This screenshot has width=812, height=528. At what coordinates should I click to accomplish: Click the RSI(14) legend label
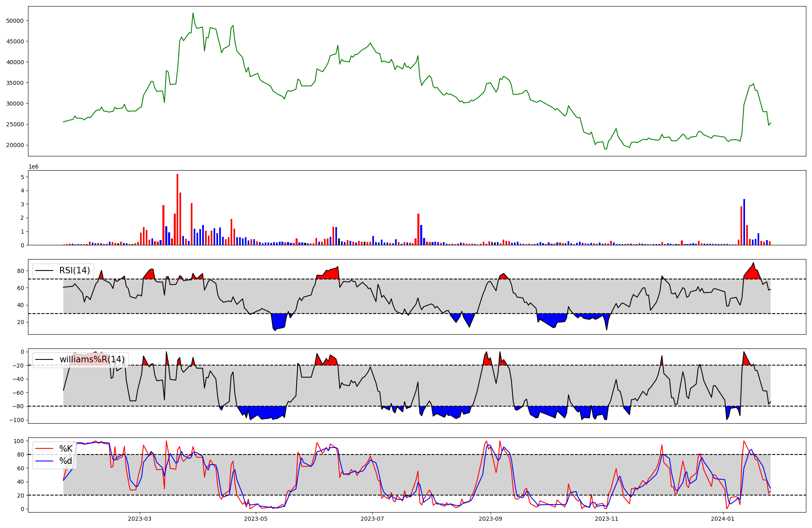click(75, 270)
